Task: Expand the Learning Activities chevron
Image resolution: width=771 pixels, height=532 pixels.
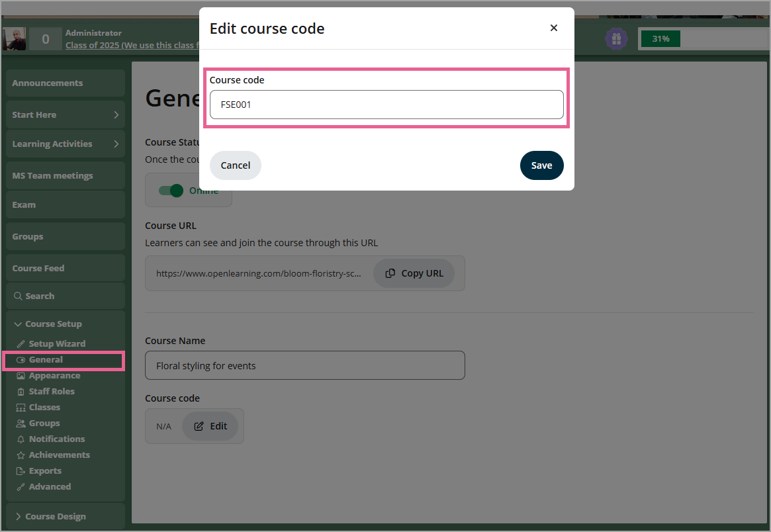Action: (x=116, y=144)
